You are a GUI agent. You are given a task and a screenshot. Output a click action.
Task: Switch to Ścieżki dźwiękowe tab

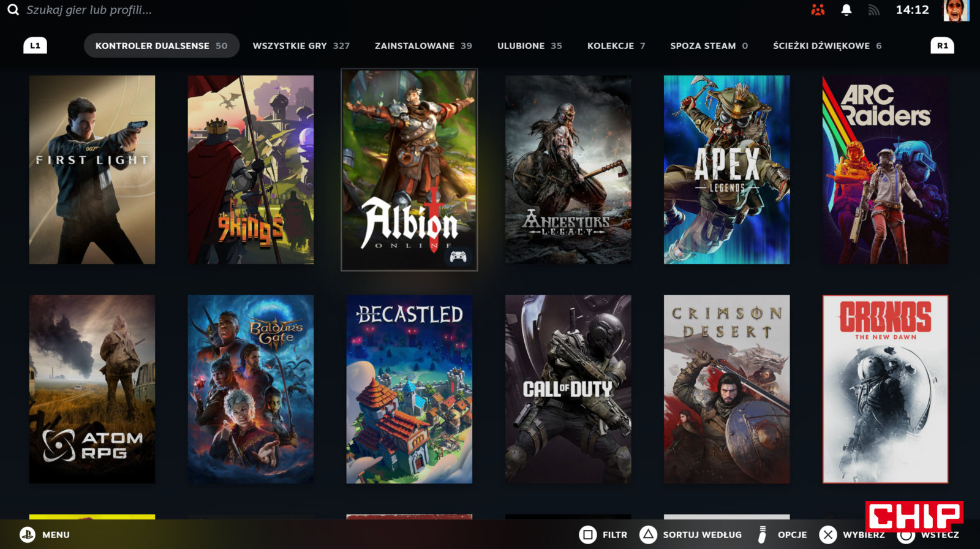pos(827,45)
